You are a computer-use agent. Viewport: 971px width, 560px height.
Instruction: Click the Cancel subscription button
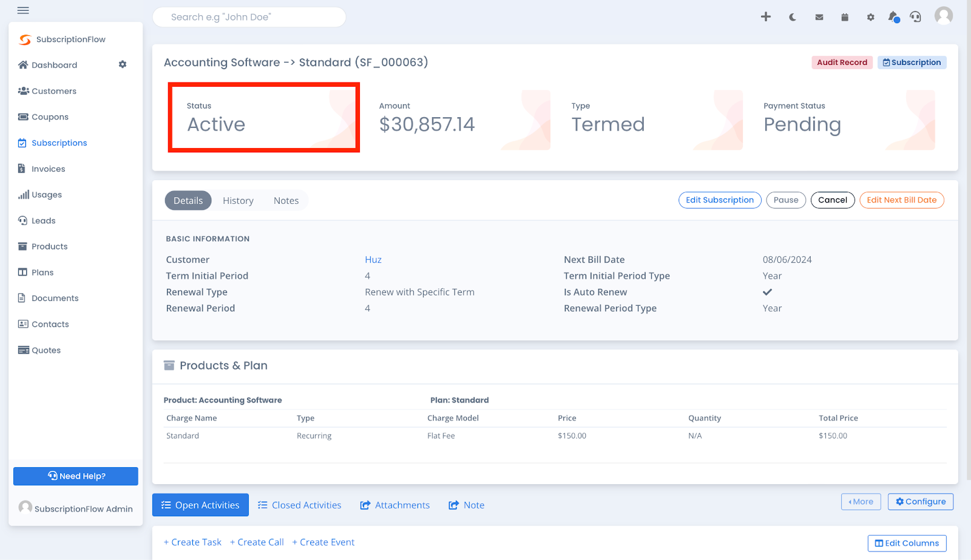[x=833, y=200]
